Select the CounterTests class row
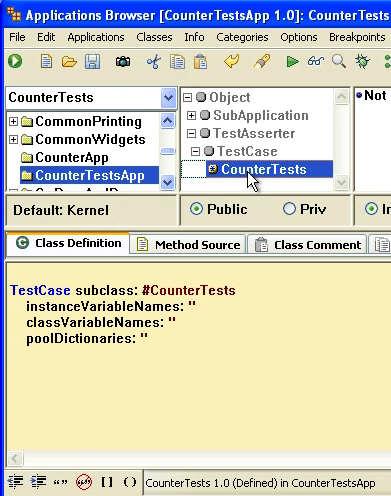 269,169
